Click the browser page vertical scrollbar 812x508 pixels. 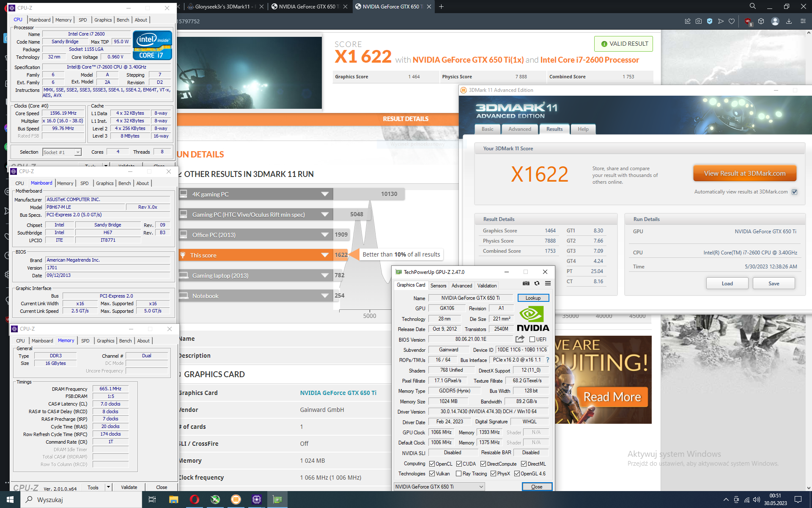pos(809,260)
